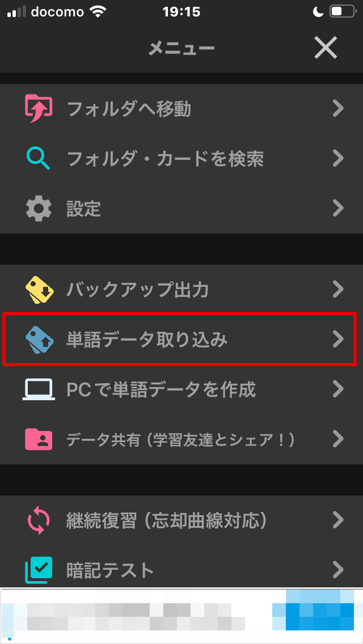Tap the blue word data import icon
Image resolution: width=363 pixels, height=644 pixels.
point(39,339)
